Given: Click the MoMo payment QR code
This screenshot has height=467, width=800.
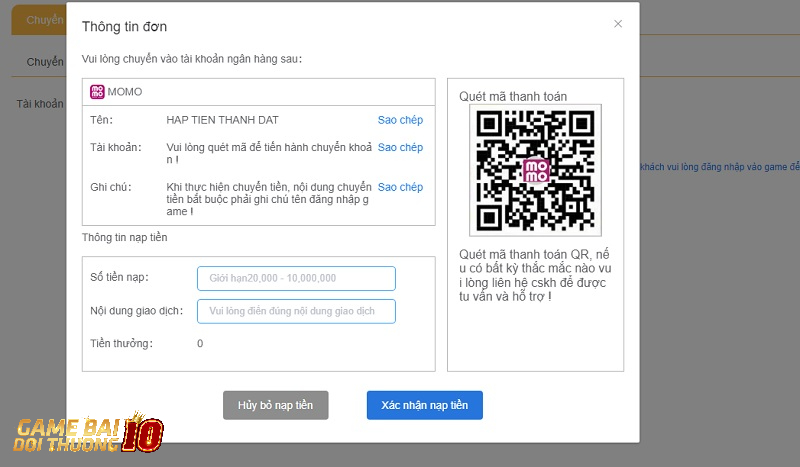Looking at the screenshot, I should coord(535,170).
